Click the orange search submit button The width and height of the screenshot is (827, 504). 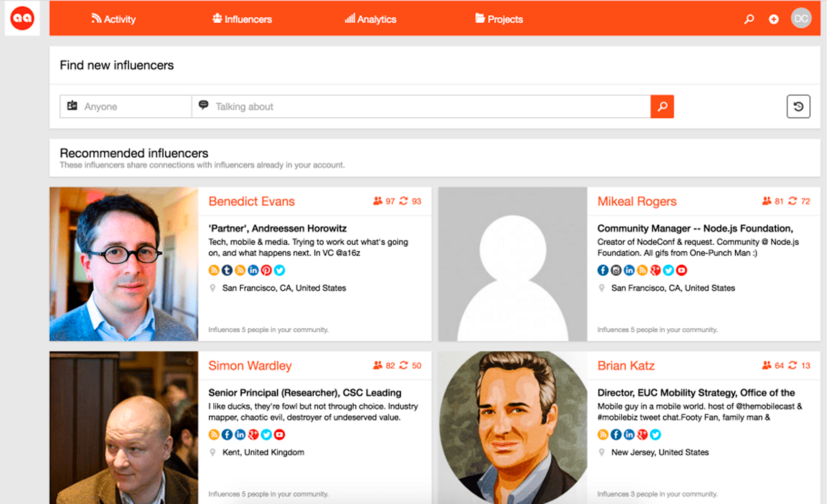pyautogui.click(x=662, y=106)
